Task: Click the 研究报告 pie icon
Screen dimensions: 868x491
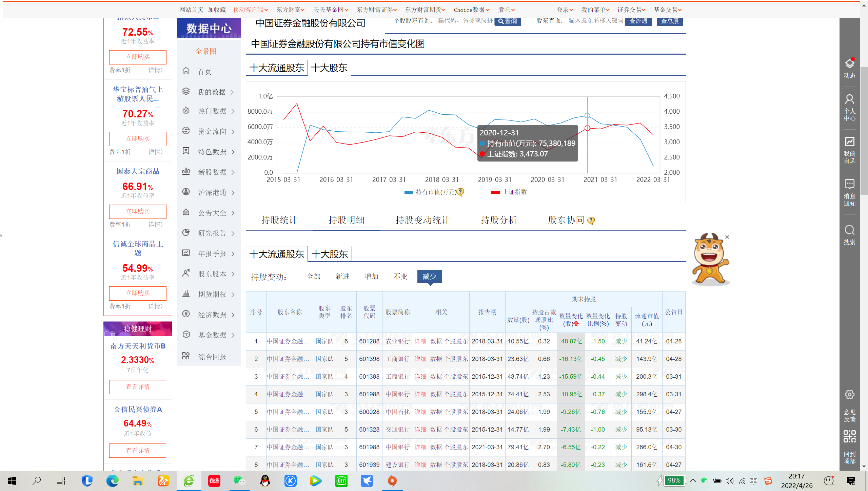Action: pyautogui.click(x=186, y=232)
